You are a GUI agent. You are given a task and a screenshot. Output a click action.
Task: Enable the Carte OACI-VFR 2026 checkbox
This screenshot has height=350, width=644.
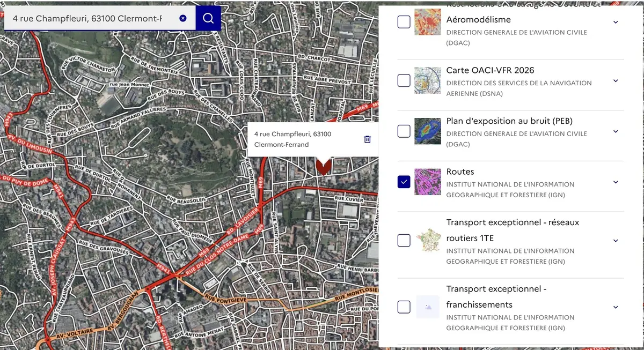[404, 81]
